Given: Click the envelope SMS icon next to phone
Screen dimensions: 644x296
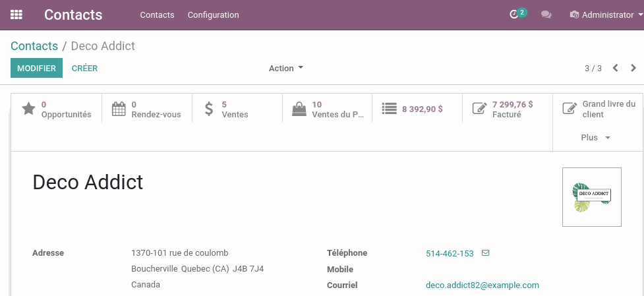Looking at the screenshot, I should coord(485,253).
